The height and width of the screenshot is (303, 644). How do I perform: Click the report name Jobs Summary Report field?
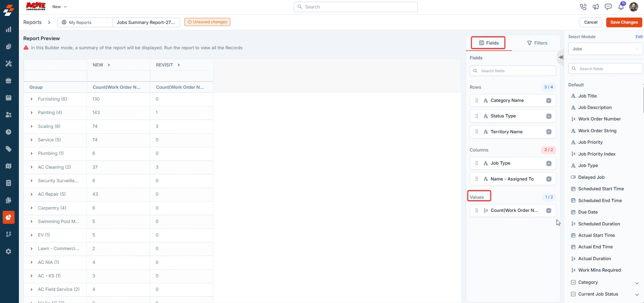(146, 23)
